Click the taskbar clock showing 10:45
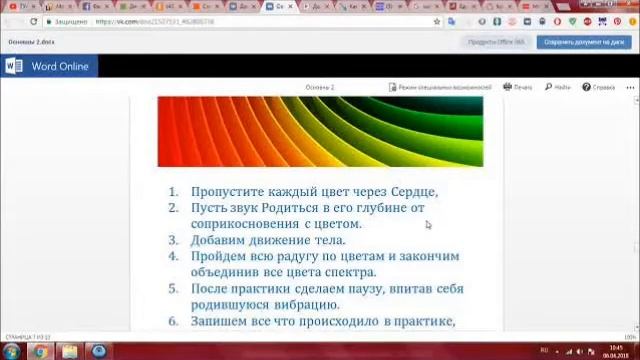The image size is (640, 360). [x=616, y=352]
